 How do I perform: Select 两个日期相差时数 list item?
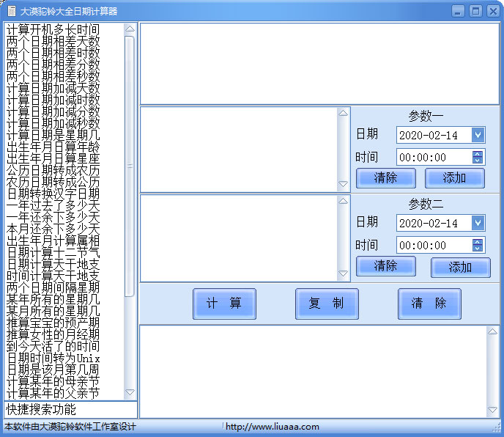pyautogui.click(x=53, y=54)
